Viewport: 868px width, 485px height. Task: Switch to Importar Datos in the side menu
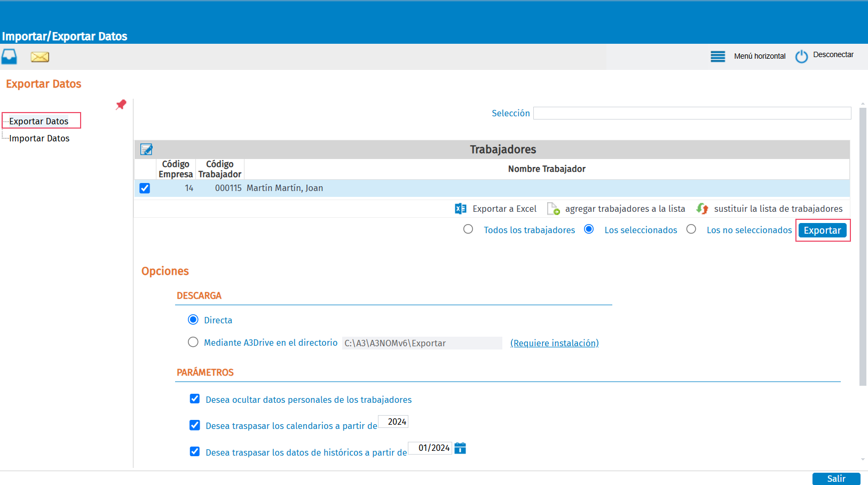coord(39,138)
